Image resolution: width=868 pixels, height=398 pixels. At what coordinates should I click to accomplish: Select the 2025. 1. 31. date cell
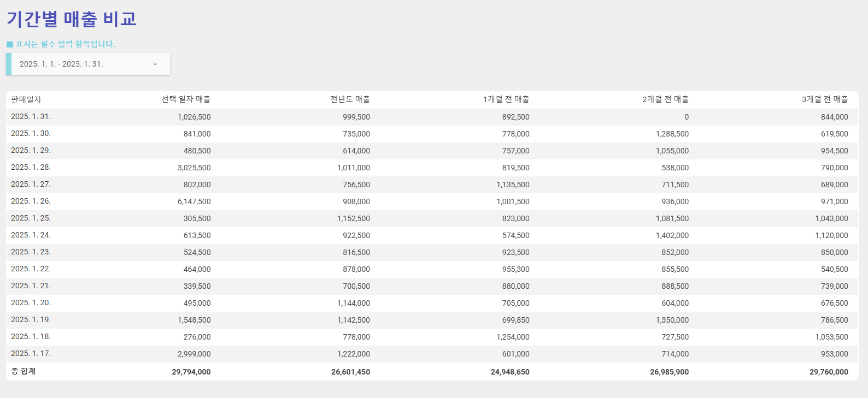pyautogui.click(x=31, y=117)
